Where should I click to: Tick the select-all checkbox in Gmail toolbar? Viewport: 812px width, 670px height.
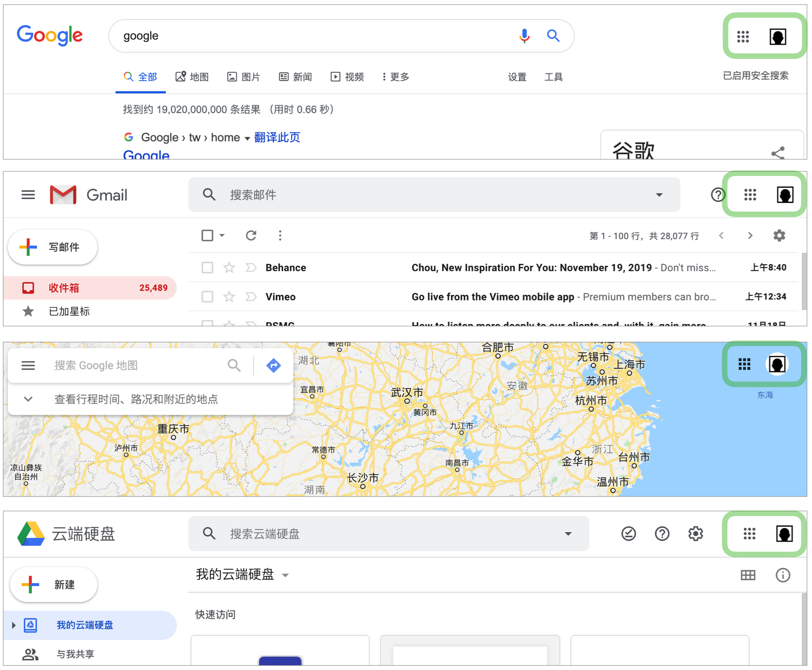tap(207, 235)
